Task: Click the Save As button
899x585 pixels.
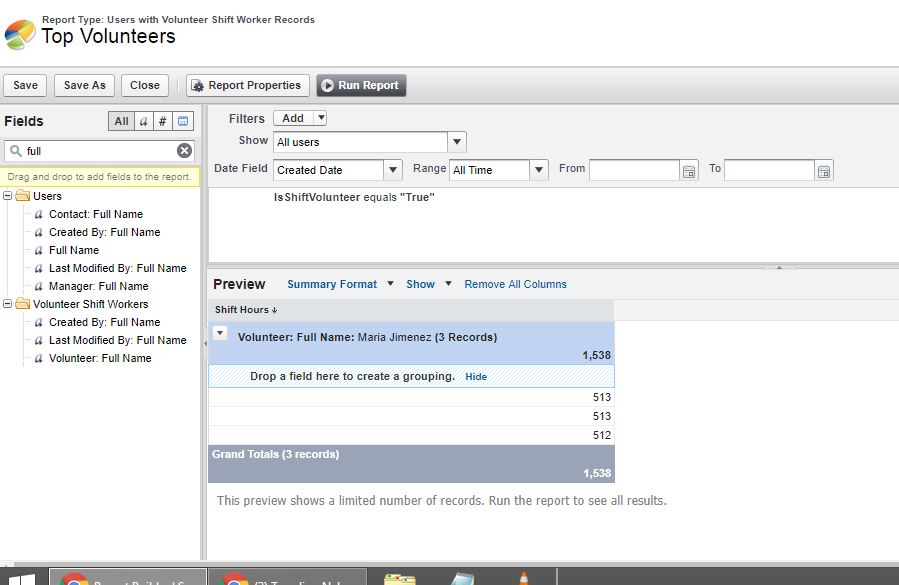Action: pyautogui.click(x=84, y=85)
